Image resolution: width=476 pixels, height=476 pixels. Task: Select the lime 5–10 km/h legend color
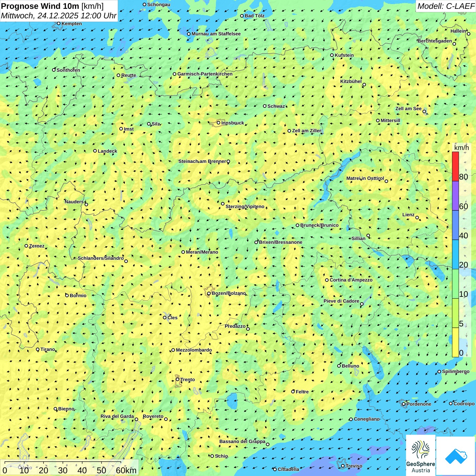[x=455, y=313]
